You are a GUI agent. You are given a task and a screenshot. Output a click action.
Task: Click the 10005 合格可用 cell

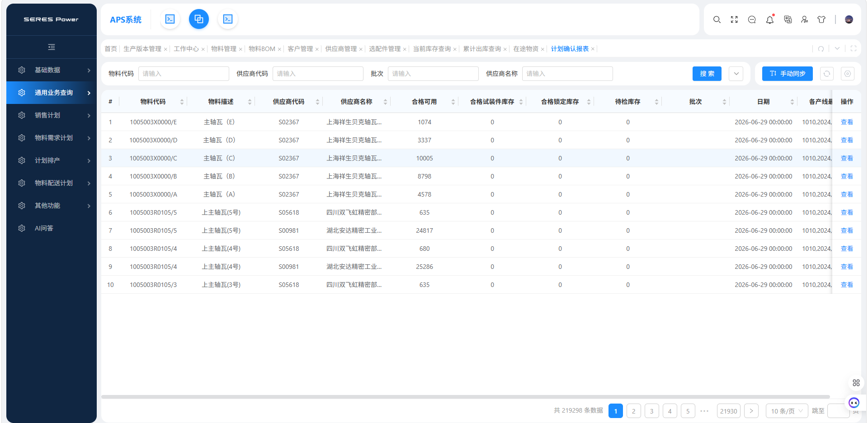point(425,158)
